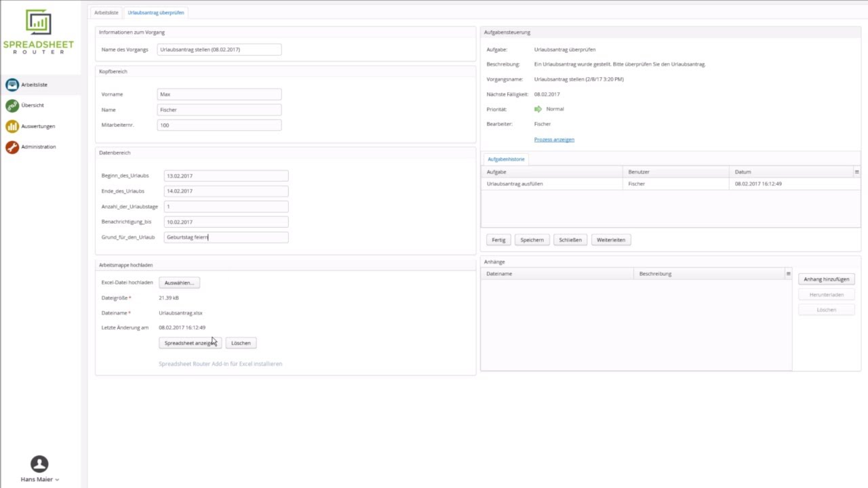Click the 21.39 kB file size value
This screenshot has width=868, height=488.
[169, 298]
